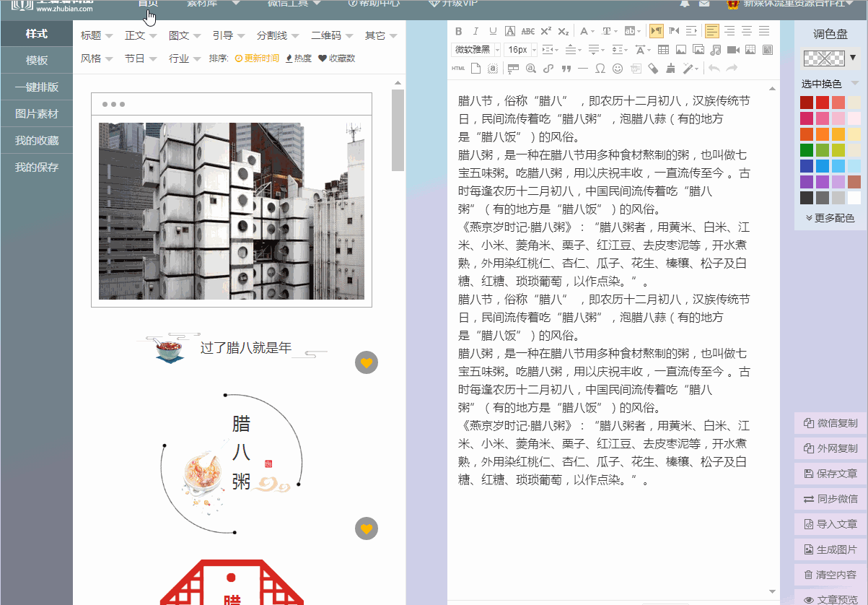This screenshot has width=868, height=605.
Task: Insert a horizontal divider line
Action: [582, 68]
